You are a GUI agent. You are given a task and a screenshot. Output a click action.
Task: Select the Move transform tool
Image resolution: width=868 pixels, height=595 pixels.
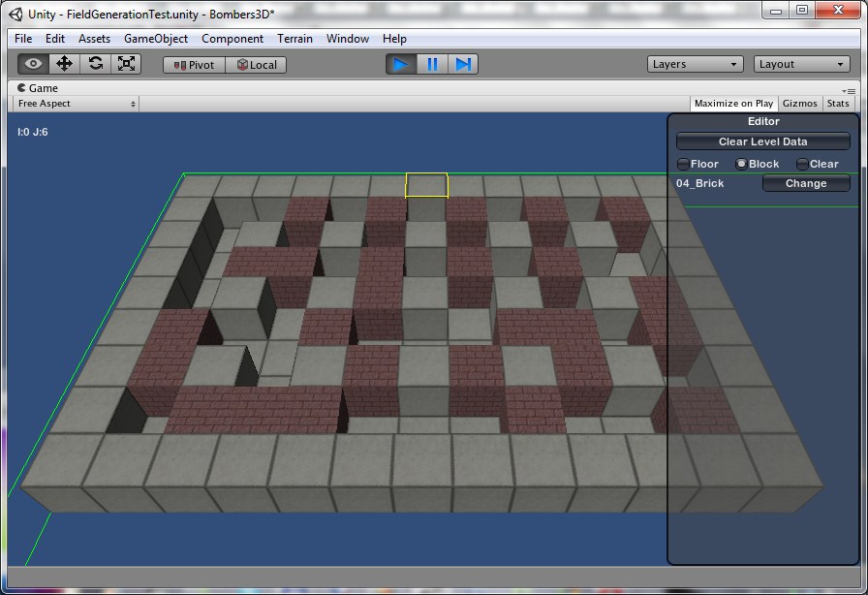(x=65, y=64)
